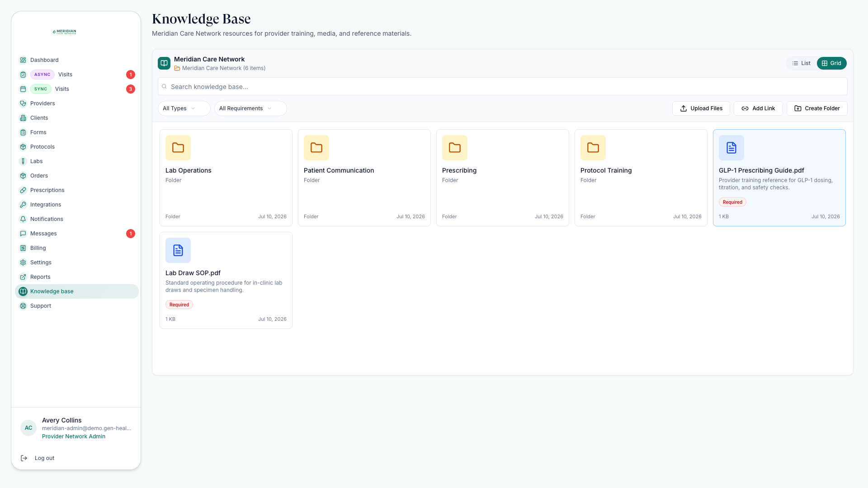Click the Async Visits count badge
This screenshot has width=868, height=488.
pyautogui.click(x=131, y=75)
